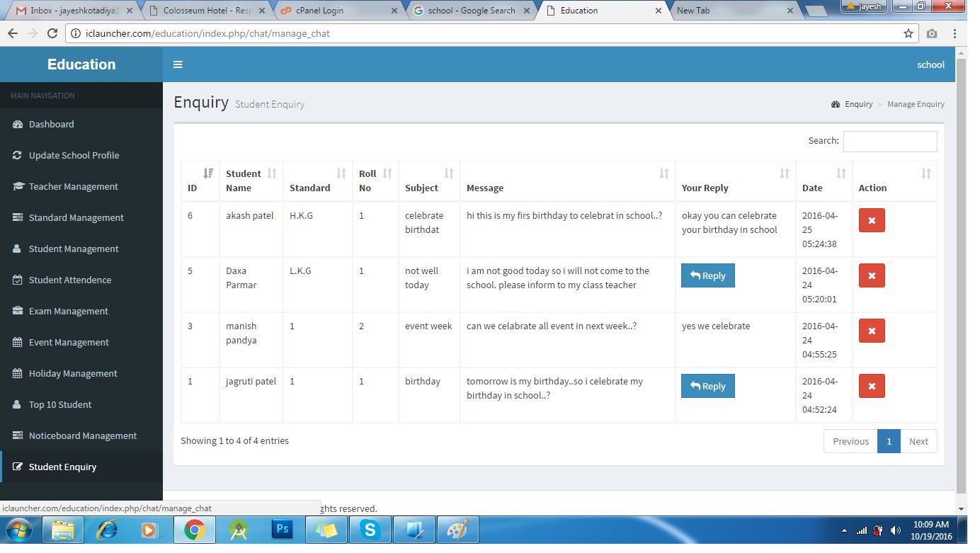Open Paint from the taskbar
This screenshot has height=553, width=980.
coord(458,530)
